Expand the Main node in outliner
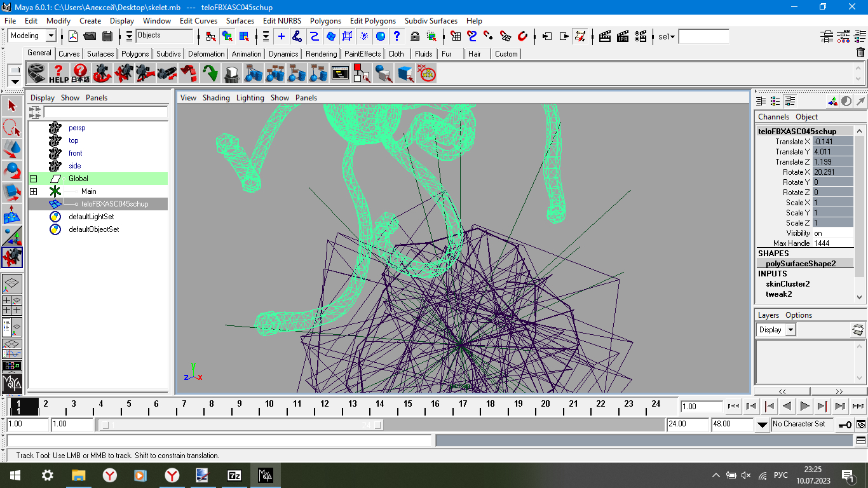Screen dimensions: 868x488 pyautogui.click(x=33, y=191)
